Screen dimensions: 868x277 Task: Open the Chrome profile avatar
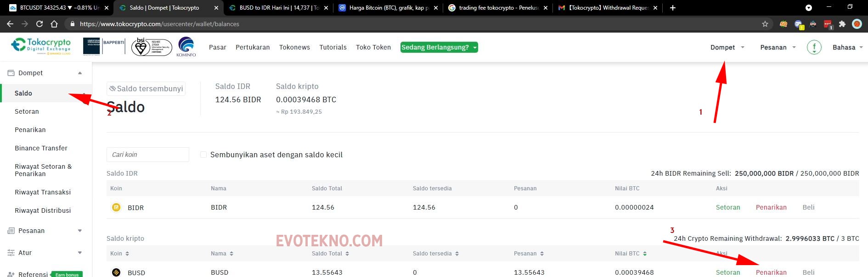(x=857, y=24)
